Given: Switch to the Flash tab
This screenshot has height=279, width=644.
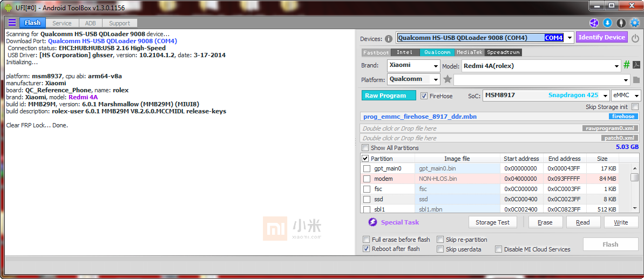Looking at the screenshot, I should tap(33, 23).
